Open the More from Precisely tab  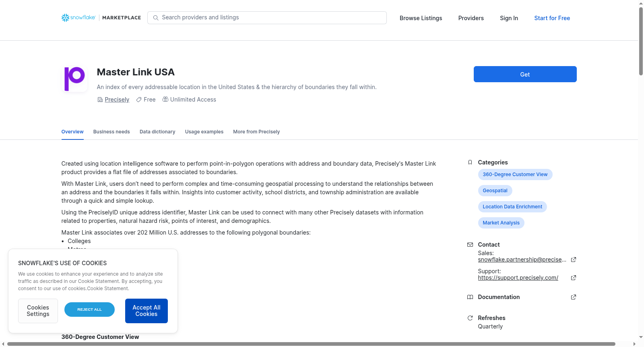click(x=256, y=132)
